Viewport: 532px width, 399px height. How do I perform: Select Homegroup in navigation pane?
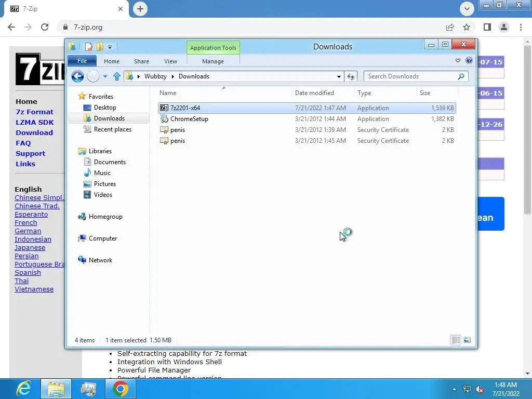105,217
